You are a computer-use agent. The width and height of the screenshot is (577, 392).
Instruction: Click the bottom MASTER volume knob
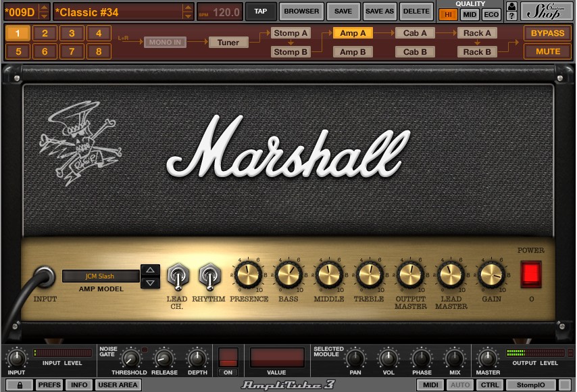tap(488, 358)
